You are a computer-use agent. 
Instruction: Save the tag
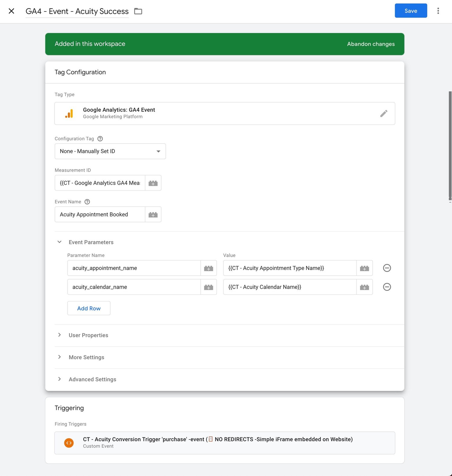[x=411, y=11]
